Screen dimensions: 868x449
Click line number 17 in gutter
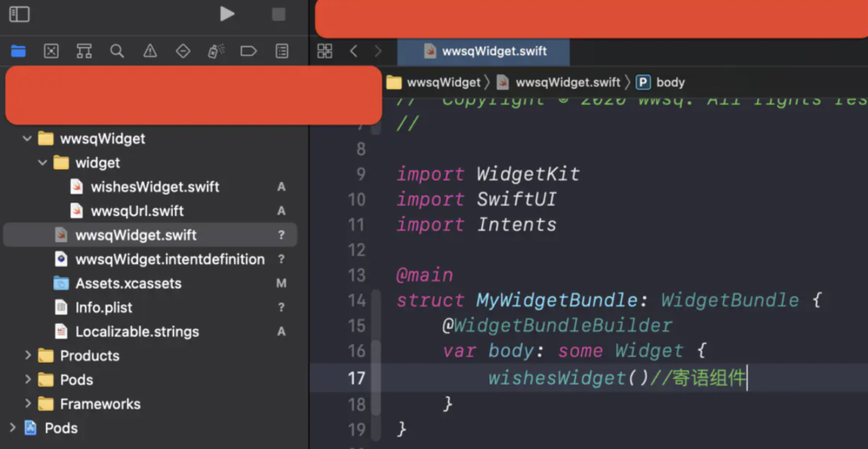coord(357,378)
